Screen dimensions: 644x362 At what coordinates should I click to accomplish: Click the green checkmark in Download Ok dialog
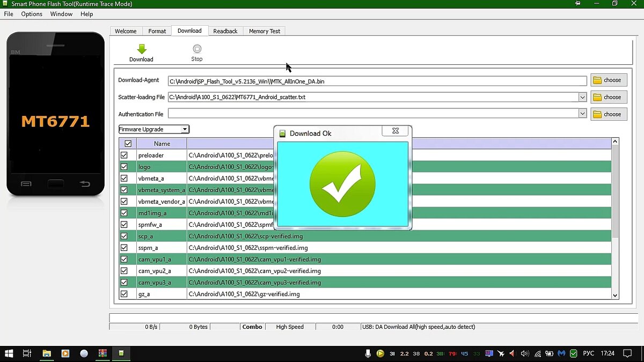click(342, 183)
